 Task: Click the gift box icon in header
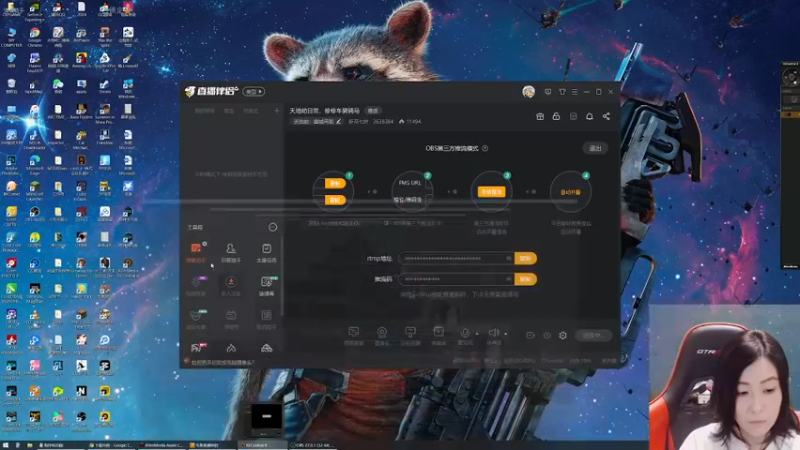pos(540,117)
